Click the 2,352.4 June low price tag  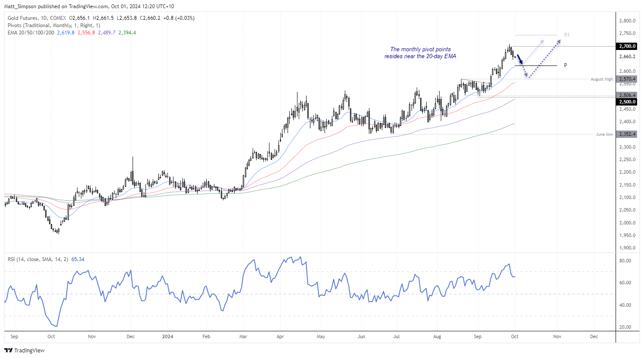pyautogui.click(x=627, y=134)
